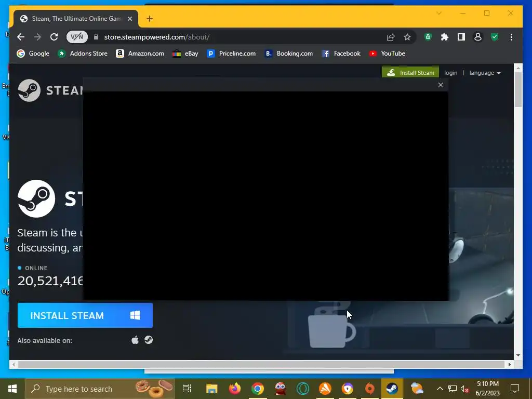Screen dimensions: 532x399
Task: Click the big blue INSTALL STEAM button
Action: tap(85, 315)
